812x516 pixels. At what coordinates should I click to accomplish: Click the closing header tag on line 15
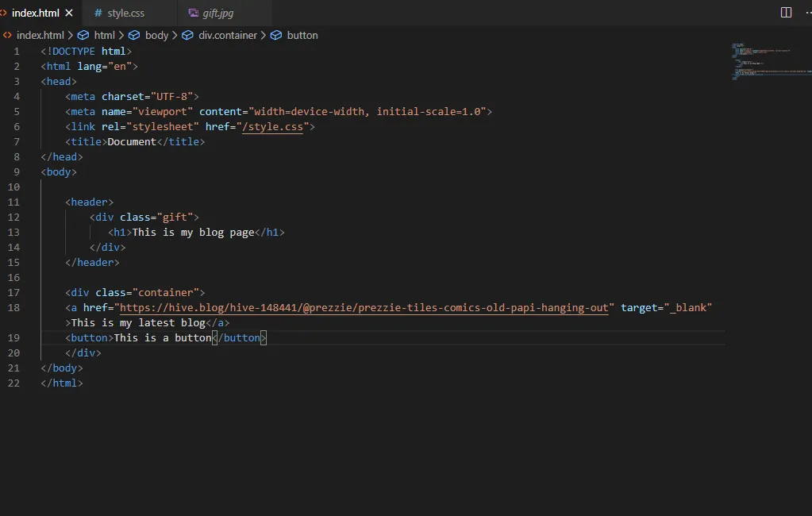tap(92, 262)
